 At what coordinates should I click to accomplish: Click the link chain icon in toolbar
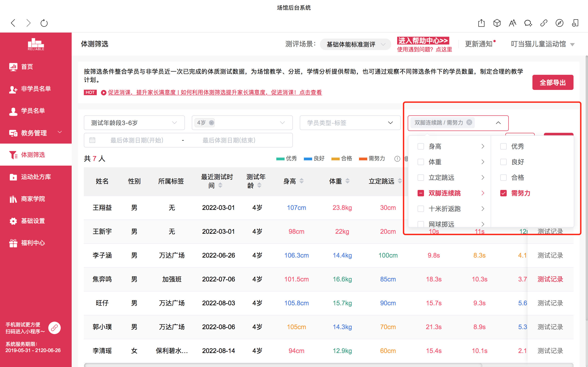(x=543, y=23)
